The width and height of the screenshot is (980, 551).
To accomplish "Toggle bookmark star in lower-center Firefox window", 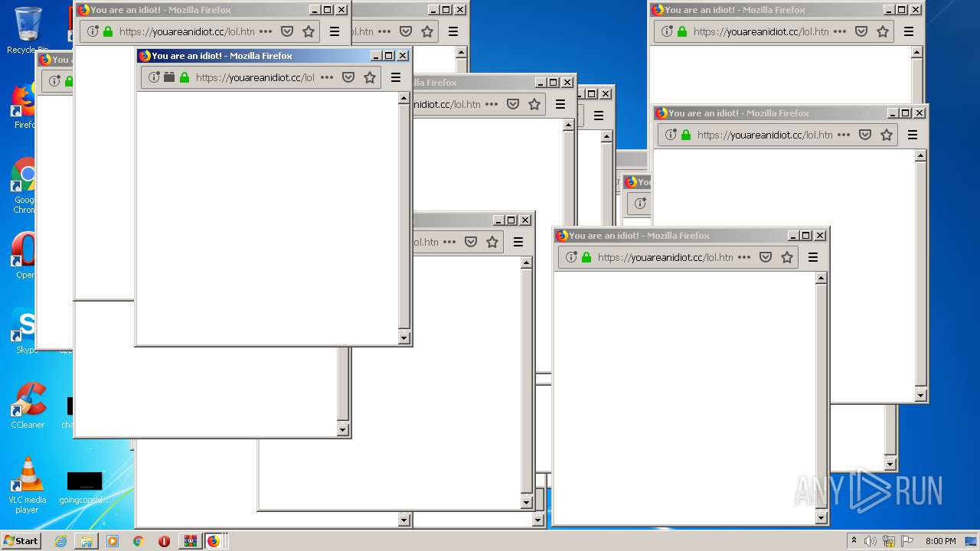I will tap(492, 242).
